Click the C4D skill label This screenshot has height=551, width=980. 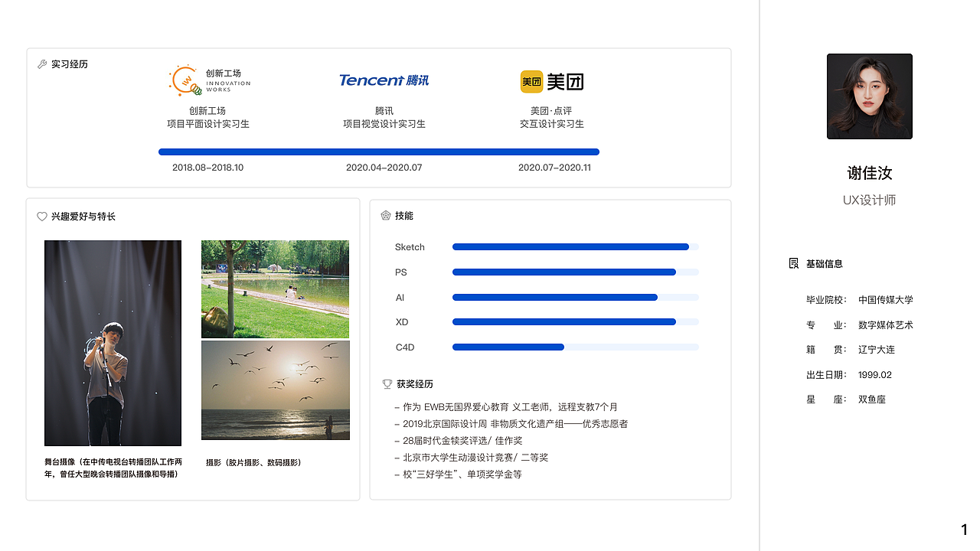(405, 347)
